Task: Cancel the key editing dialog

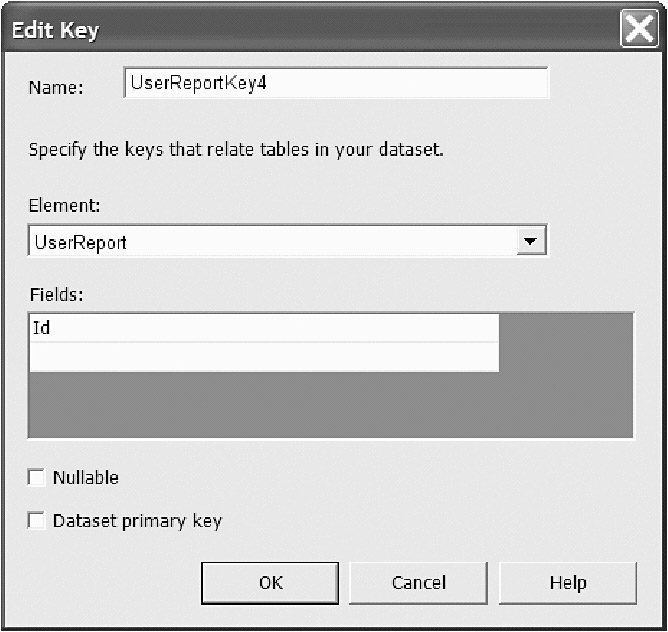Action: [x=418, y=583]
